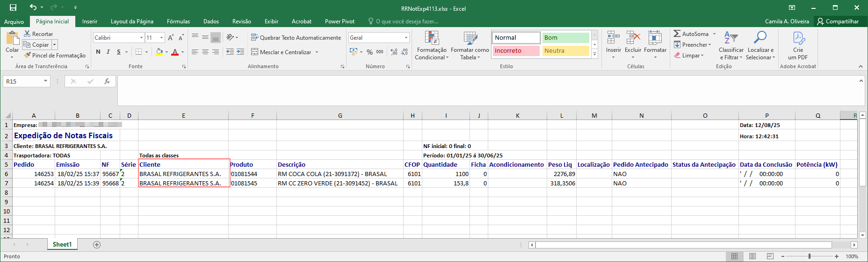Screen dimensions: 868x262
Task: Open the Arquivo file menu
Action: coord(14,21)
